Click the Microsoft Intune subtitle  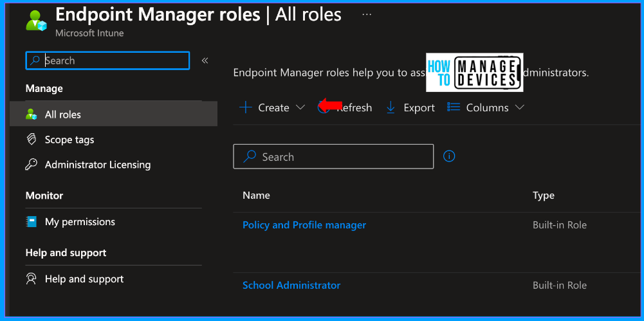[x=89, y=33]
